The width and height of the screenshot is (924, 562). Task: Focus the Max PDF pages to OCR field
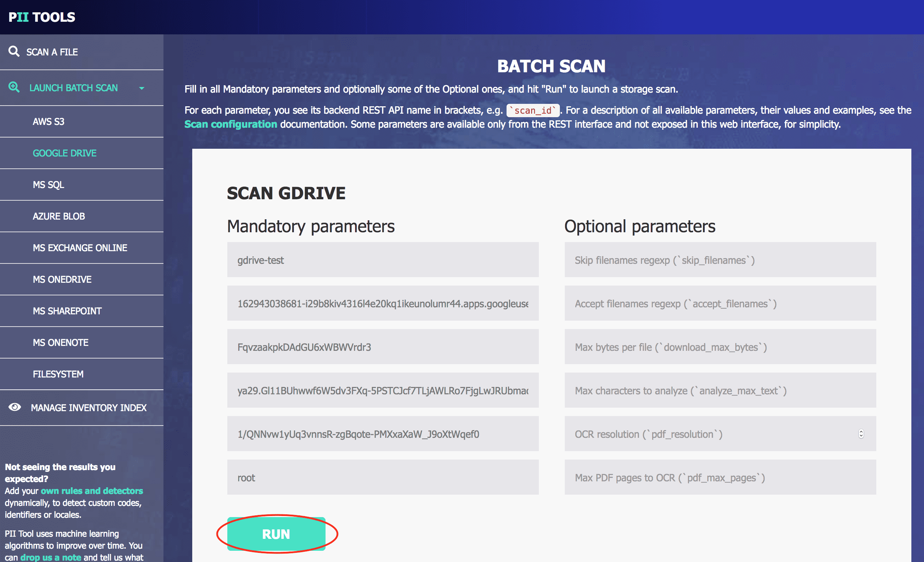[721, 477]
